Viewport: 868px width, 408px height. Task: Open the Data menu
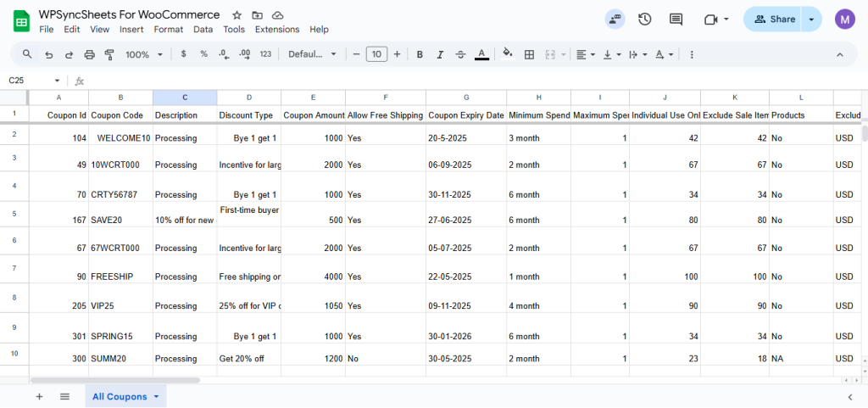coord(203,30)
